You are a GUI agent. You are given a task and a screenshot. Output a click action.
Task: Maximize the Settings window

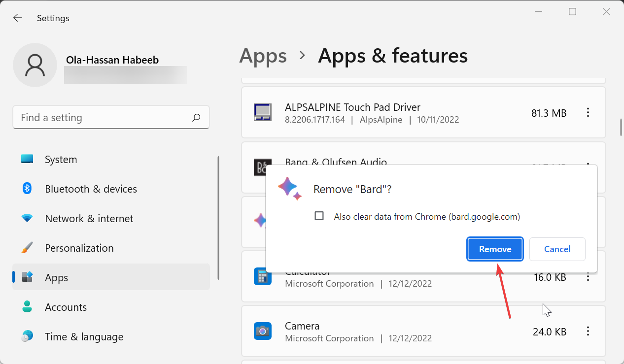tap(572, 12)
